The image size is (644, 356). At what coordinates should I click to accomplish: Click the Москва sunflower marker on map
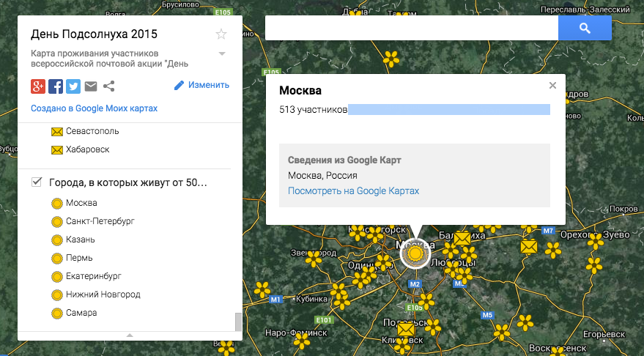pyautogui.click(x=415, y=253)
